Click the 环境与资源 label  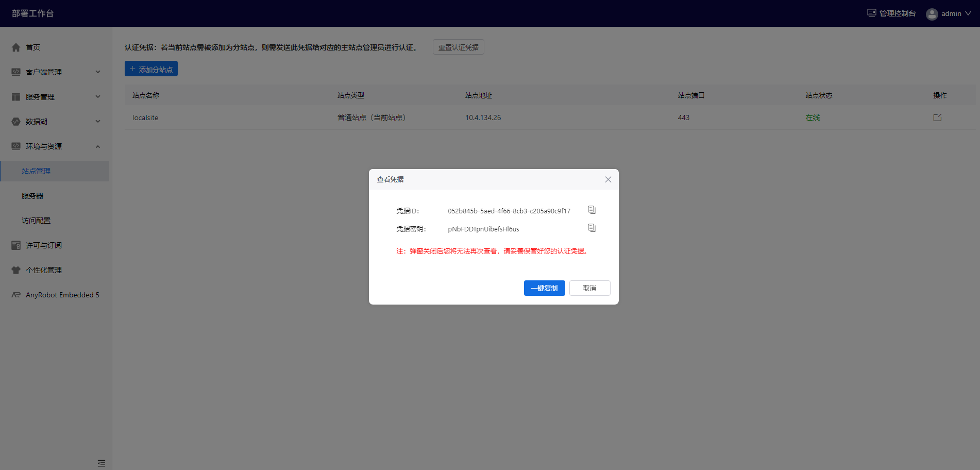(x=44, y=146)
